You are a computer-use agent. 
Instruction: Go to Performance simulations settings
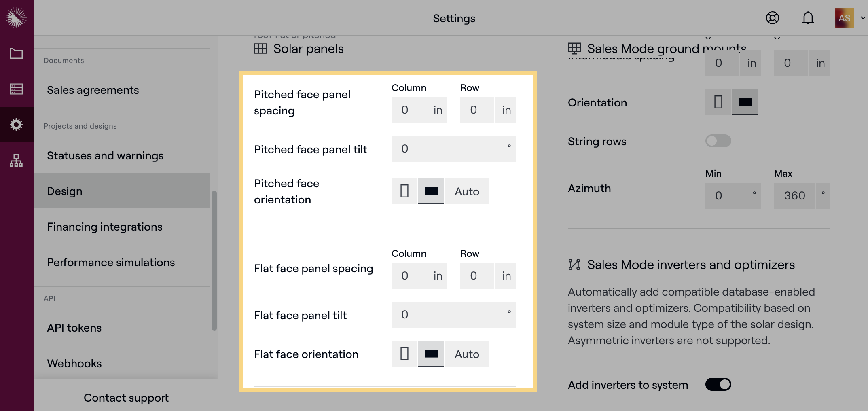(111, 263)
